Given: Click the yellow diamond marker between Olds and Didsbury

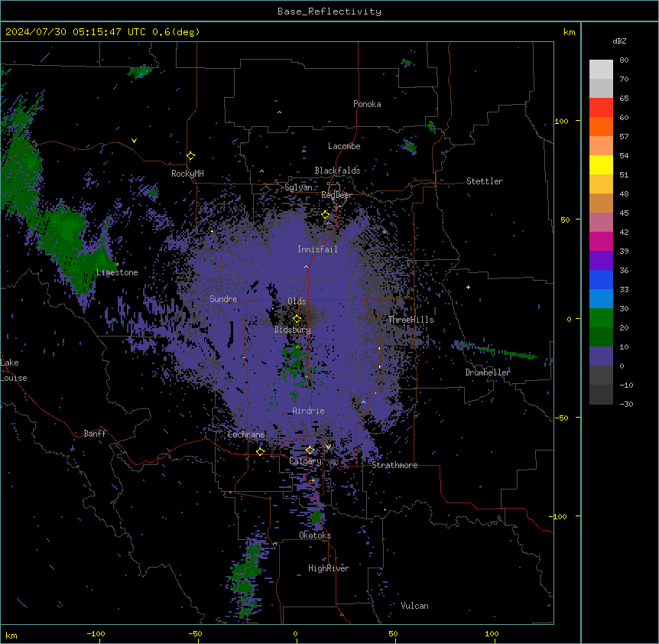Looking at the screenshot, I should click(x=297, y=319).
